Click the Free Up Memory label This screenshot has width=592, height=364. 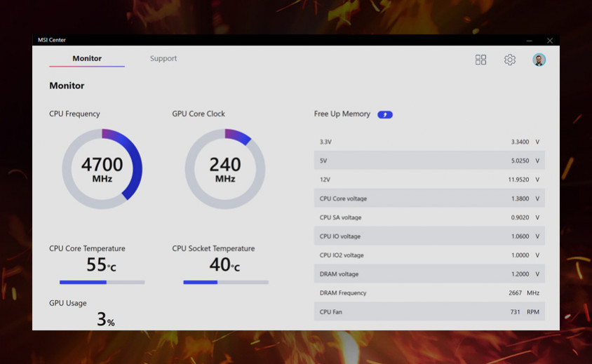[x=342, y=114]
